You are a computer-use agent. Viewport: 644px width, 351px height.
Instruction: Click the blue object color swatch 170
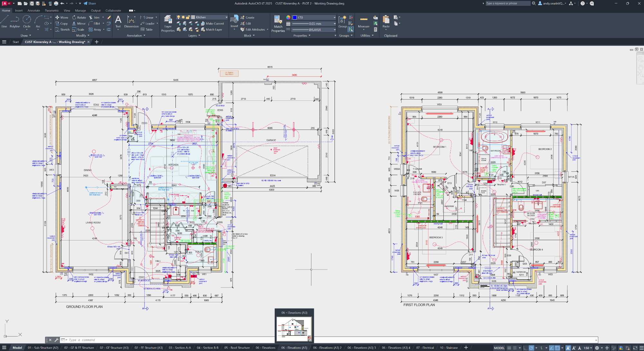click(295, 17)
